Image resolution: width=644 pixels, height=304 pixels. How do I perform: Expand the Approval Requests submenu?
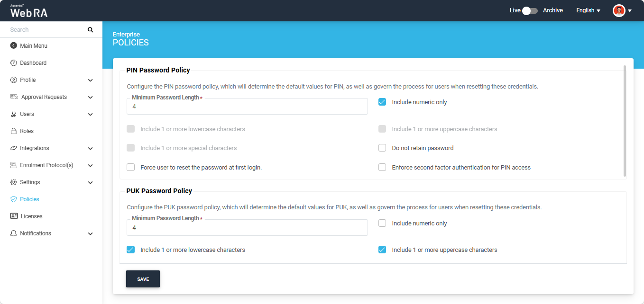coord(90,97)
